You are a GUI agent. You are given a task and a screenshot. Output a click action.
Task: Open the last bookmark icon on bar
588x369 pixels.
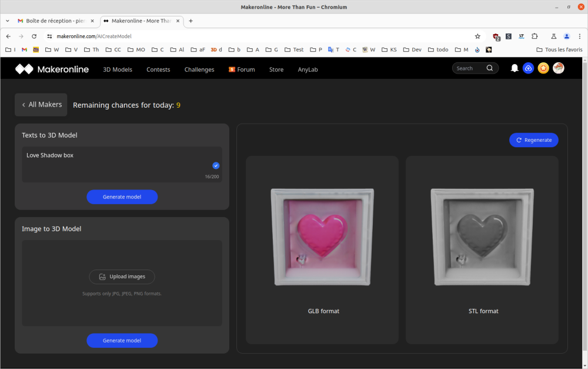pyautogui.click(x=489, y=49)
